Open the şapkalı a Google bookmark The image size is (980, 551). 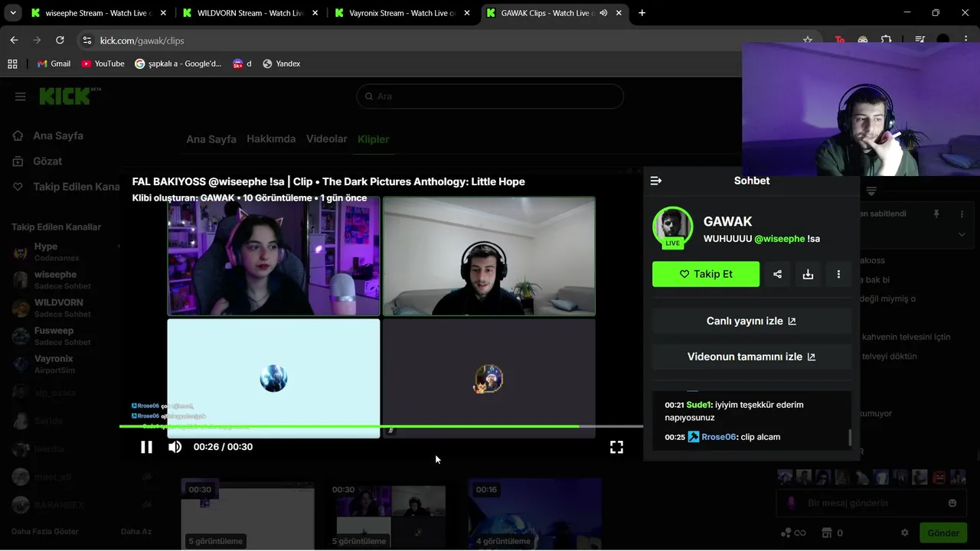(x=178, y=64)
